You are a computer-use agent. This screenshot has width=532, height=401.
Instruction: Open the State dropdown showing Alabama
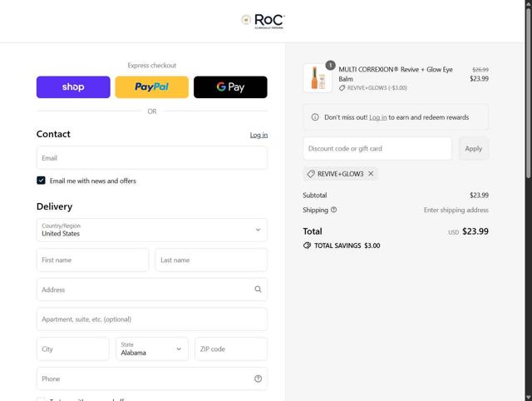pyautogui.click(x=151, y=349)
